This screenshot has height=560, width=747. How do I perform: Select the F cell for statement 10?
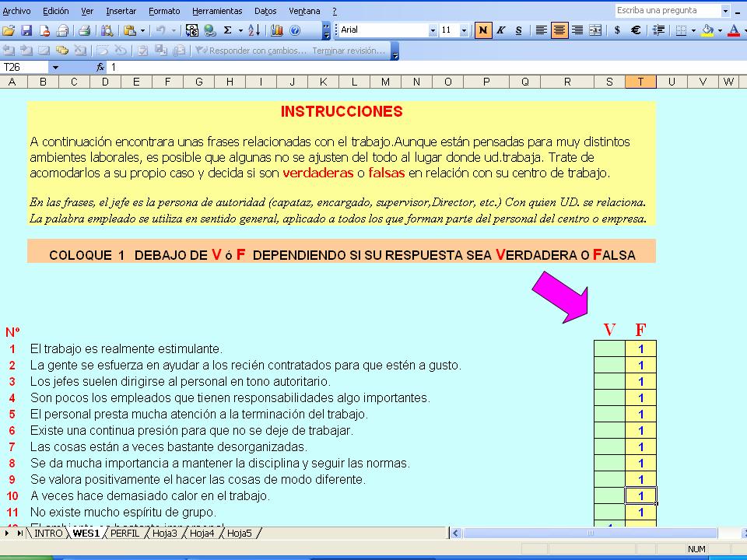click(640, 495)
